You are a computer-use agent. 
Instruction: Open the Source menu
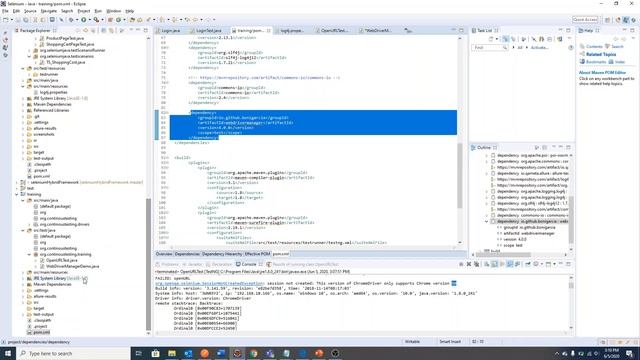pyautogui.click(x=30, y=11)
